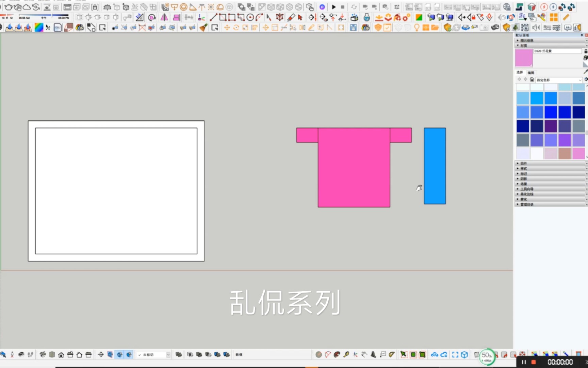The height and width of the screenshot is (368, 588).
Task: Expand the 柔化边线 soften edges panel
Action: pyautogui.click(x=551, y=194)
